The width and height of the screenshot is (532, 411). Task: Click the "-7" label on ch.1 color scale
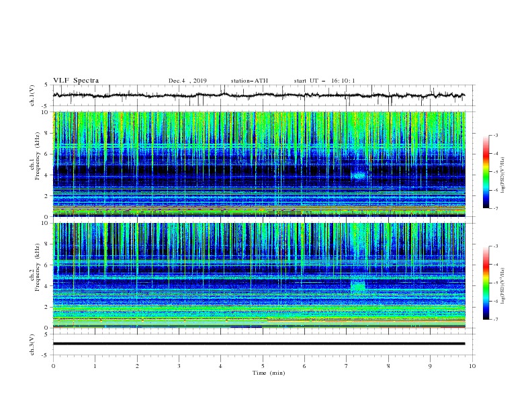496,208
